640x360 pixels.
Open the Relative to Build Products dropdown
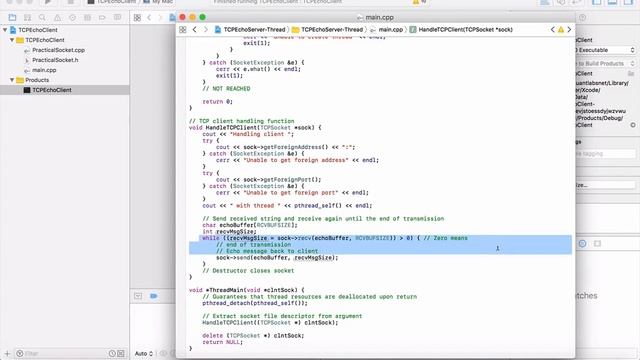(606, 64)
